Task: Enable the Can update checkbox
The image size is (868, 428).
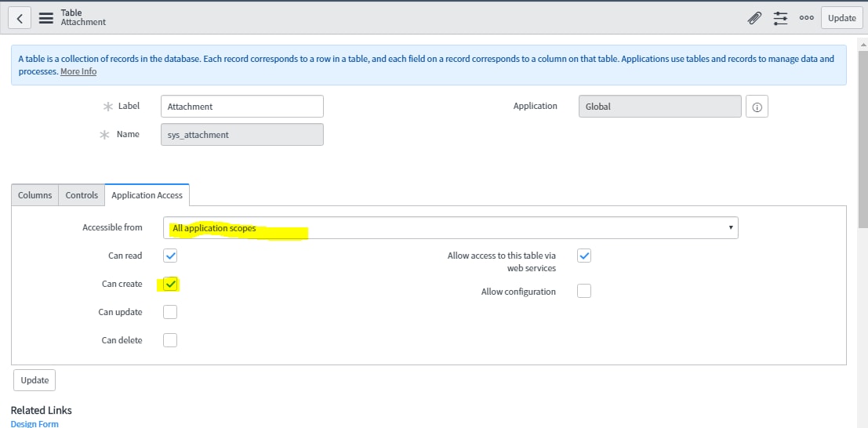Action: [170, 312]
